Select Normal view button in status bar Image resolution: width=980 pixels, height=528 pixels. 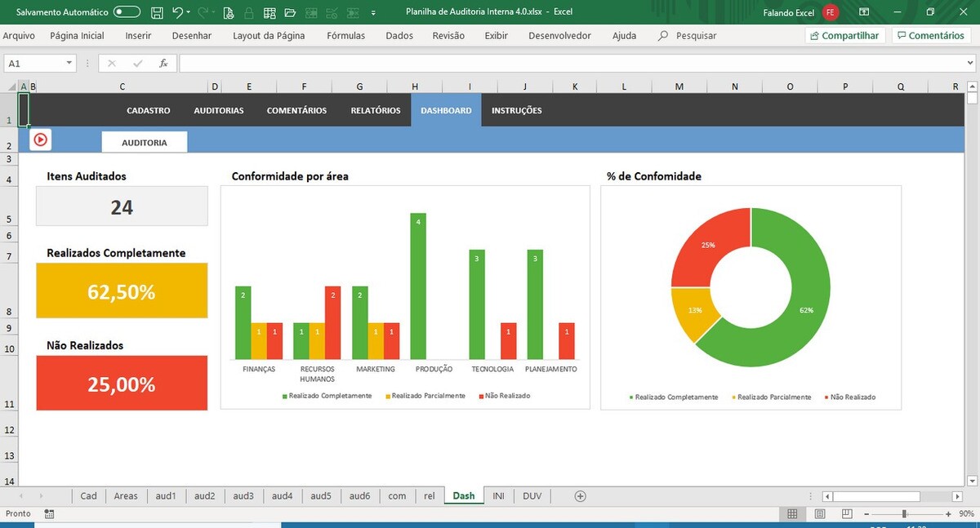[x=792, y=514]
